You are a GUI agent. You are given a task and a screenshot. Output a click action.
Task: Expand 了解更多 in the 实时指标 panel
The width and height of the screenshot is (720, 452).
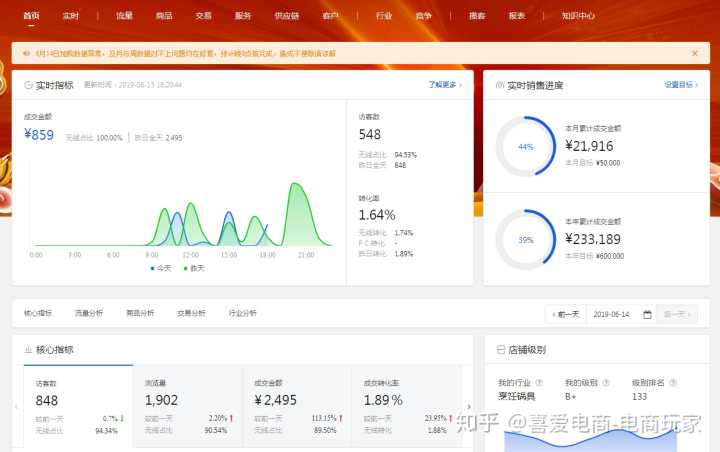tap(445, 85)
